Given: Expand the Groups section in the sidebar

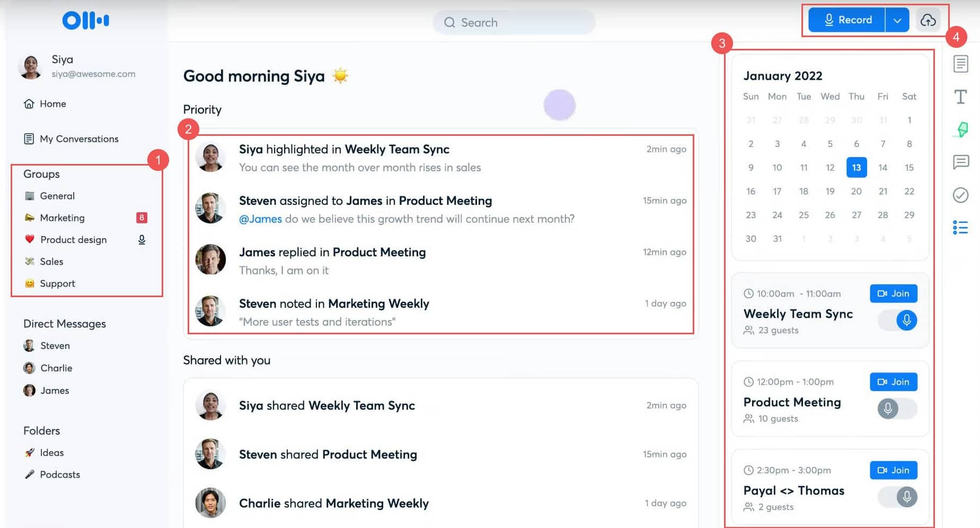Looking at the screenshot, I should 41,174.
